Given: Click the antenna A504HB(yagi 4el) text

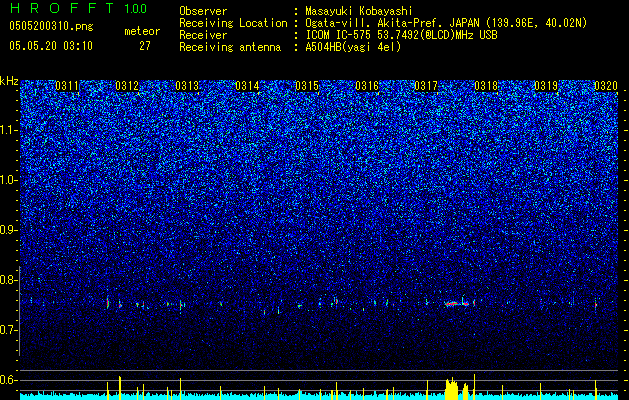Looking at the screenshot, I should [353, 47].
